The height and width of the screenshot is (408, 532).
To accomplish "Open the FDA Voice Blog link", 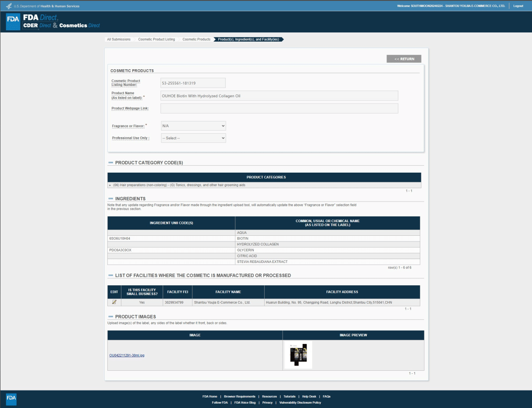I will (x=245, y=402).
